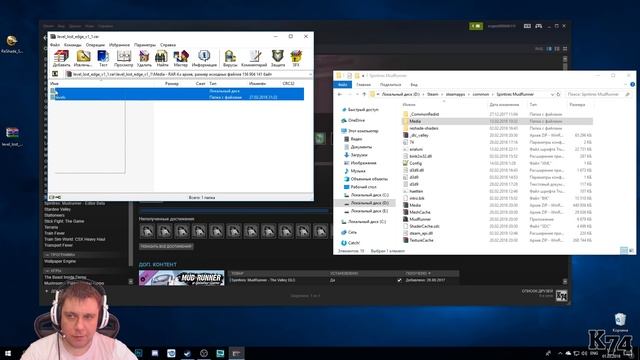This screenshot has width=640, height=360.
Task: Select the _CommonRedist folder in Explorer
Action: pyautogui.click(x=424, y=114)
